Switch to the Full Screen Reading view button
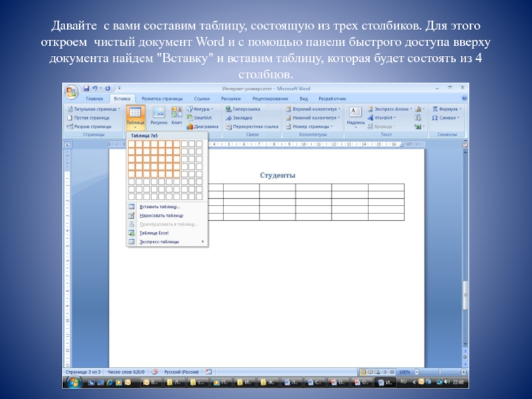Image resolution: width=532 pixels, height=399 pixels. (370, 372)
